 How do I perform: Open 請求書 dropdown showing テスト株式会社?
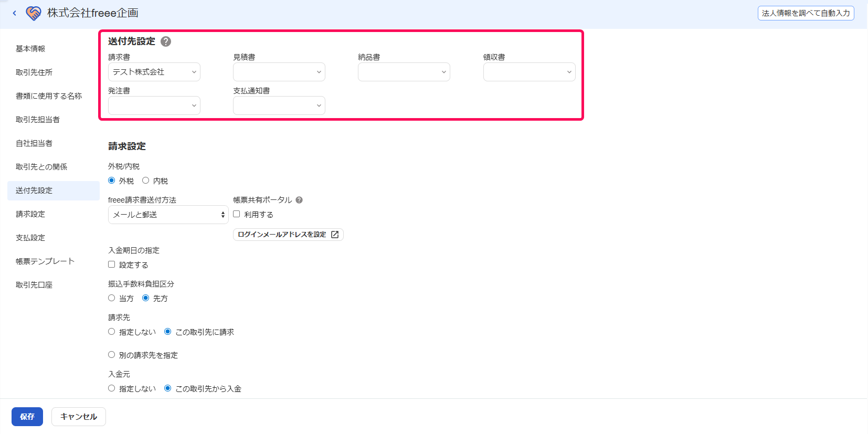coord(154,72)
